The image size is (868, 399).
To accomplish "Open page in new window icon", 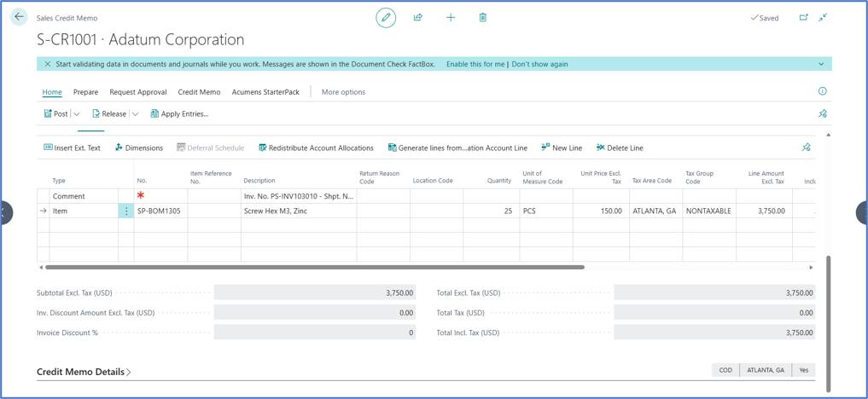I will click(804, 18).
